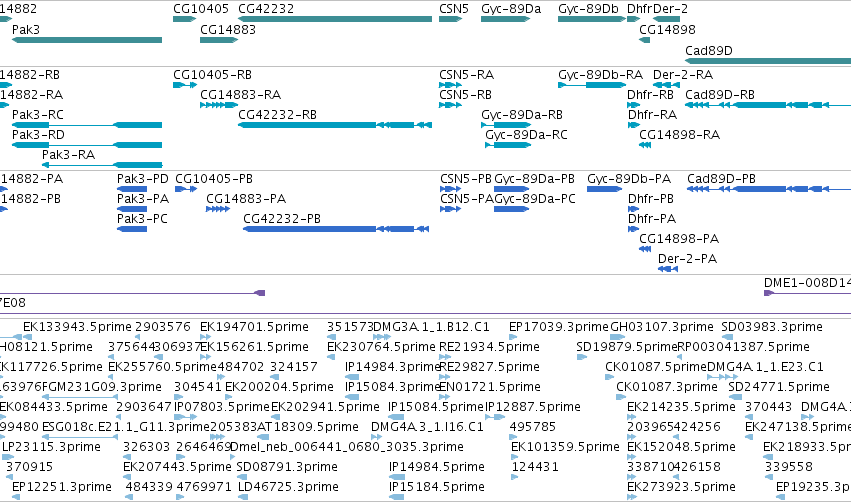
Task: Click transcript CSN5-RB
Action: point(450,105)
